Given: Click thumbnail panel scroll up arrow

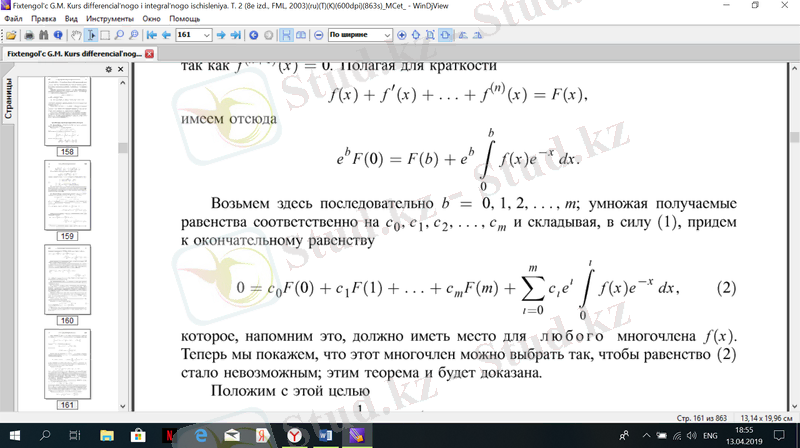Looking at the screenshot, I should pyautogui.click(x=122, y=82).
